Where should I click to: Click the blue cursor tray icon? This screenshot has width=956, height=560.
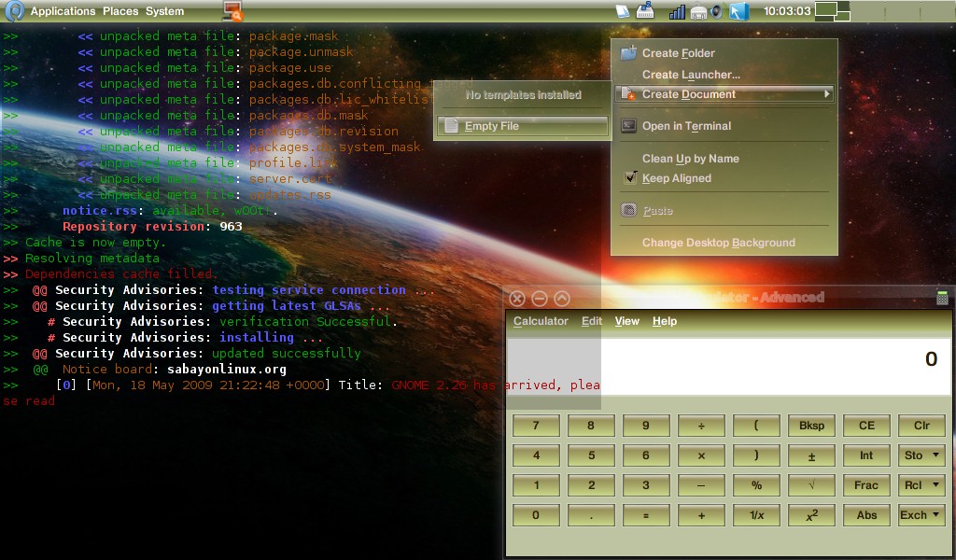coord(739,11)
